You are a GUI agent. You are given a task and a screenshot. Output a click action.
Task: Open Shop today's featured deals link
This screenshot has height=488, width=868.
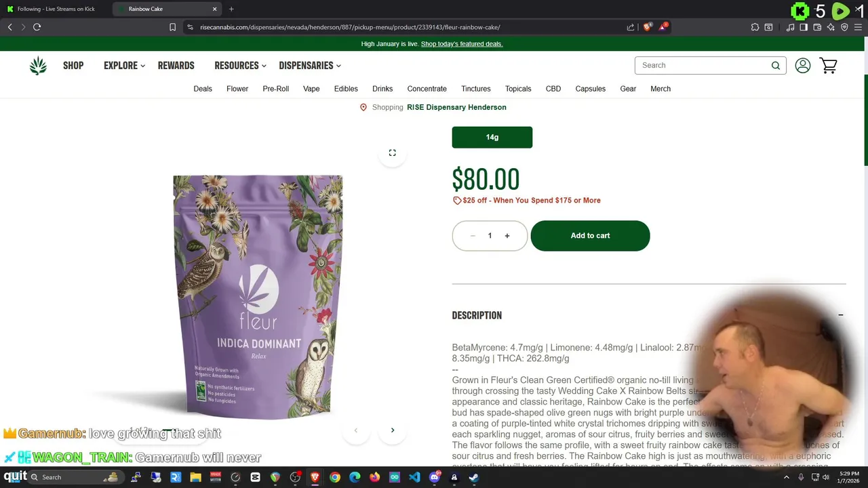462,44
